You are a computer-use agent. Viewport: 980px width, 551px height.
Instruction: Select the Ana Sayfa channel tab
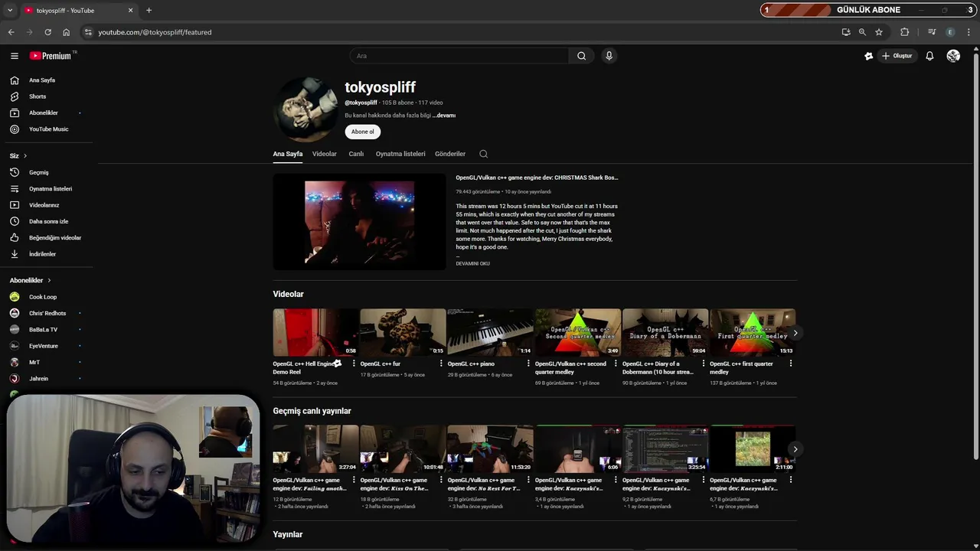288,154
